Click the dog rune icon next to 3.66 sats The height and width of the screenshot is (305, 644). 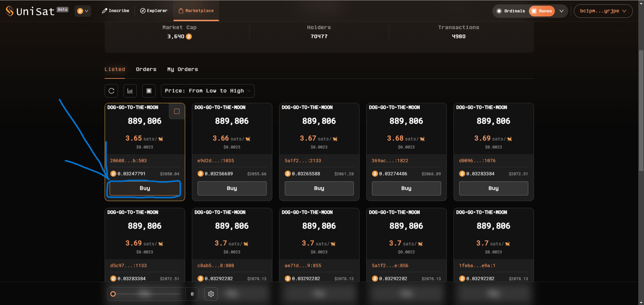(248, 139)
